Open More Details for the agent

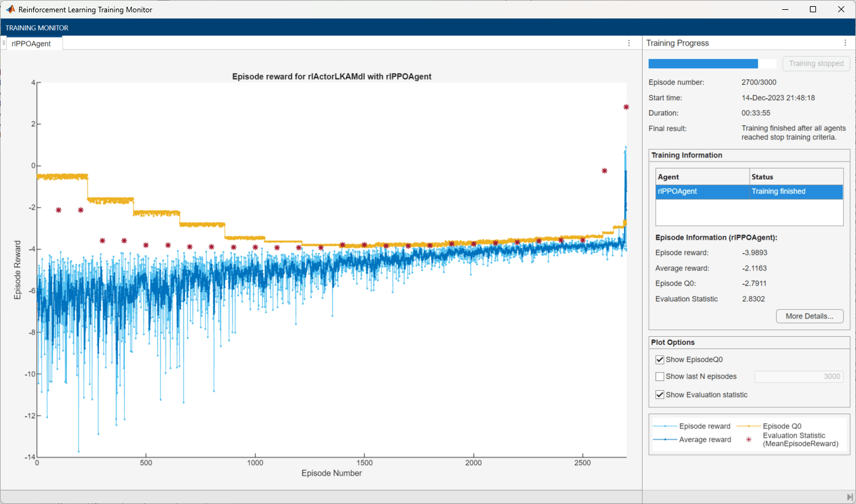(x=809, y=316)
